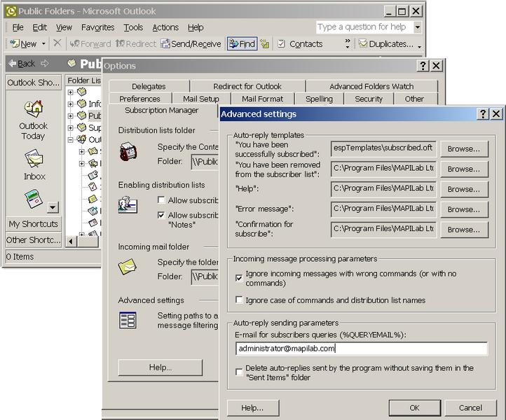Click the Duplicates toolbar button
506x420 pixels.
(x=386, y=43)
